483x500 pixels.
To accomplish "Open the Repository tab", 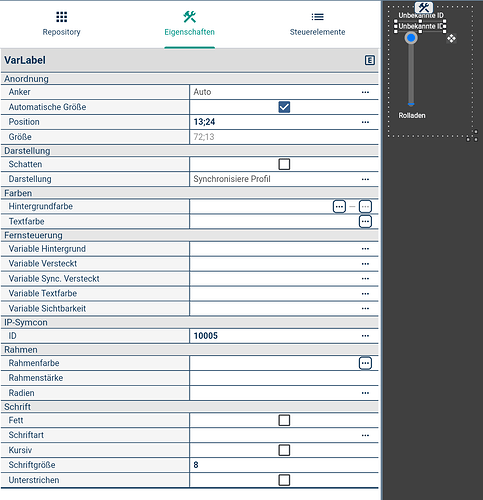I will (61, 24).
